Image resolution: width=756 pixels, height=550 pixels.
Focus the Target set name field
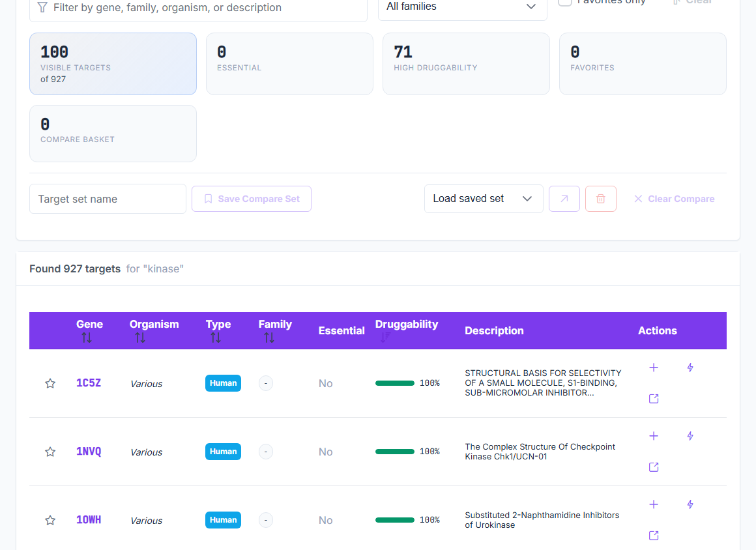[x=108, y=199]
